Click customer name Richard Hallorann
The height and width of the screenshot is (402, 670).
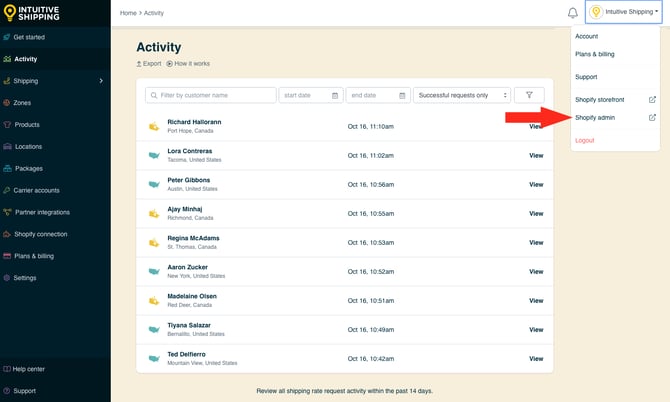tap(194, 122)
